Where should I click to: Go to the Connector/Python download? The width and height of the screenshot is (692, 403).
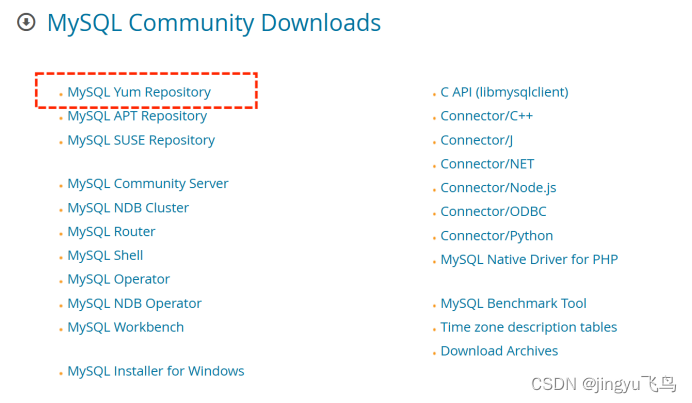point(496,236)
